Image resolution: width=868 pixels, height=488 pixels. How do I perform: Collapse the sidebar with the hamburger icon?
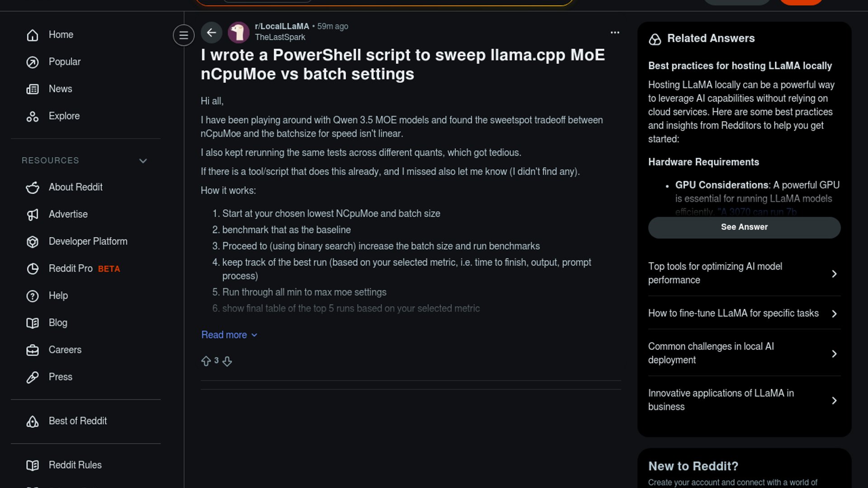184,35
